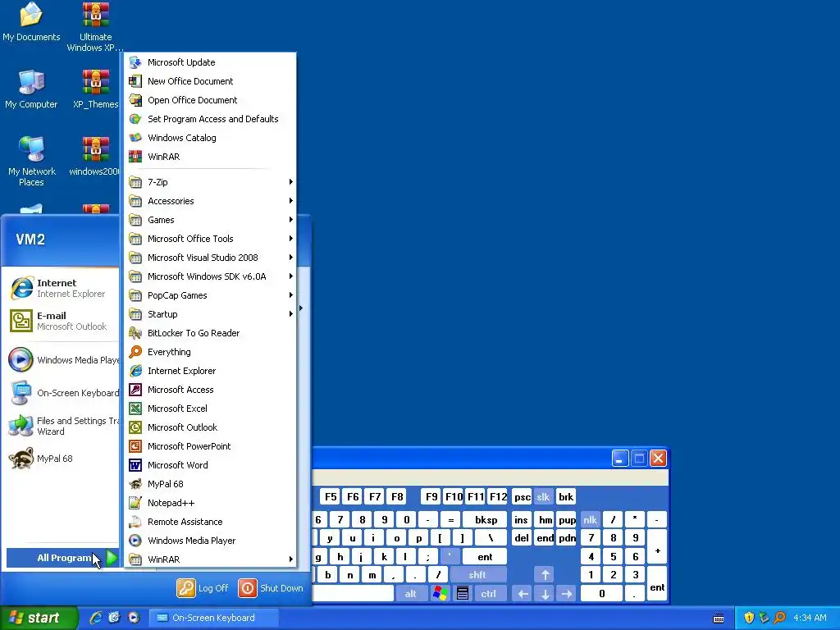840x630 pixels.
Task: Click All Programs in Start menu
Action: click(x=62, y=558)
